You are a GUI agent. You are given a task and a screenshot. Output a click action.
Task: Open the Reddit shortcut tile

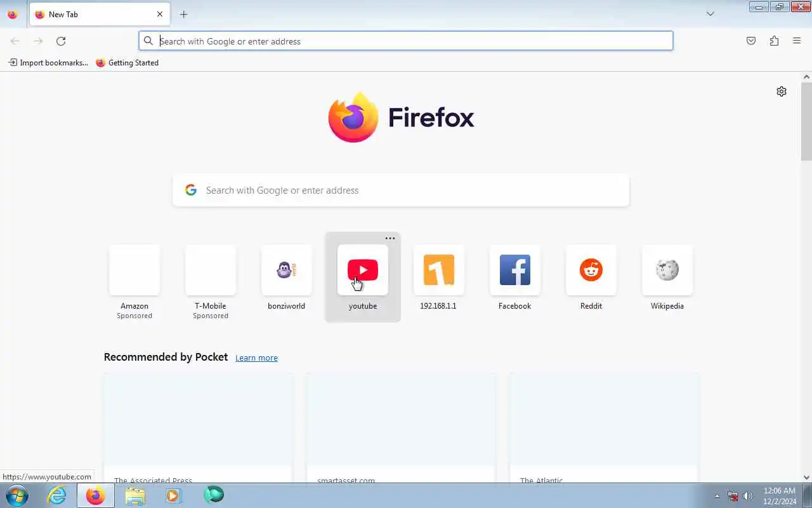pos(591,277)
